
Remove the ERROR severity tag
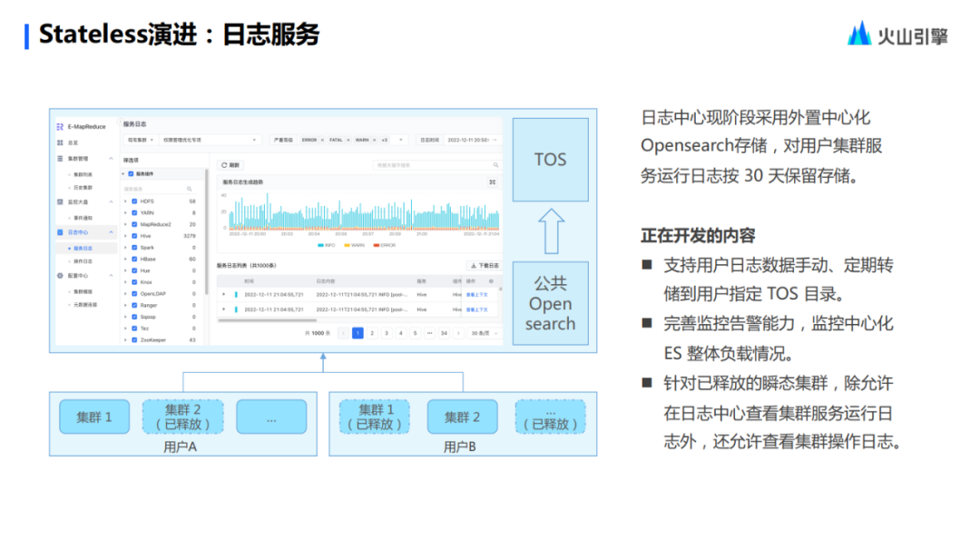click(x=322, y=140)
